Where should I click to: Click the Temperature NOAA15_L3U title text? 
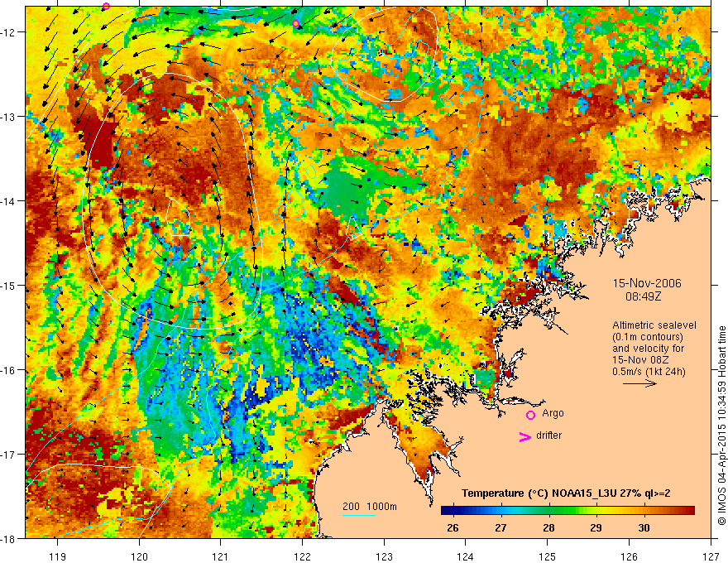[566, 493]
